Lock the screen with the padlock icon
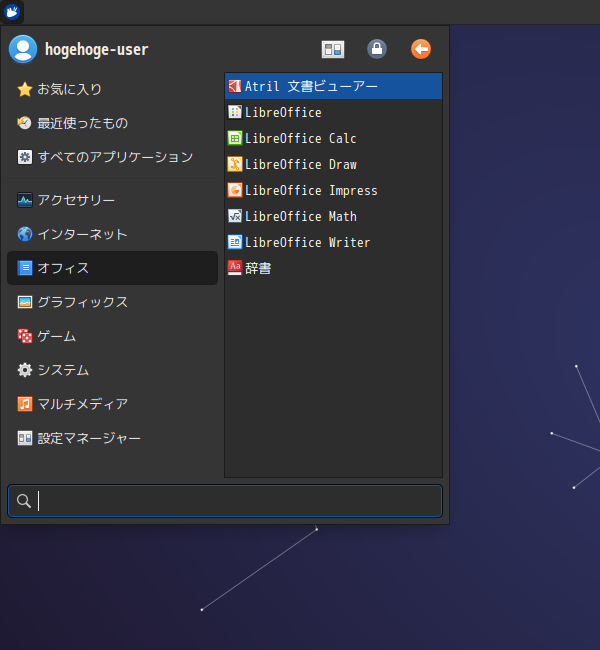The image size is (600, 650). tap(377, 49)
